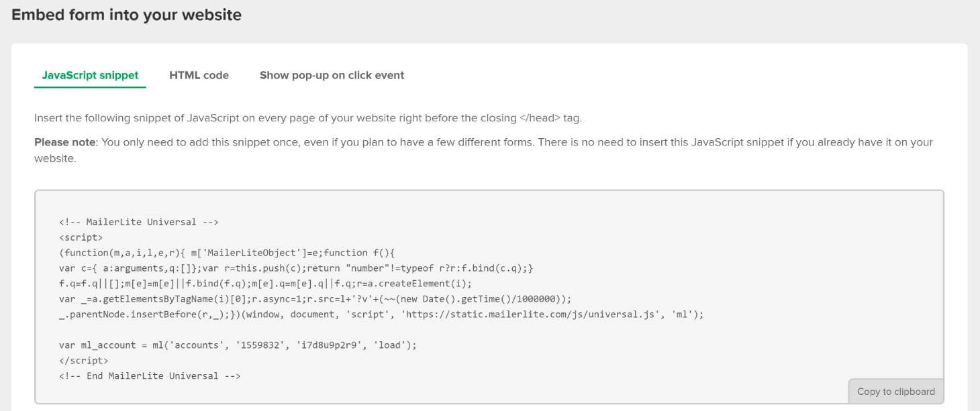Click the code line starting with f.q=f.q||[]
980x411 pixels.
(265, 284)
